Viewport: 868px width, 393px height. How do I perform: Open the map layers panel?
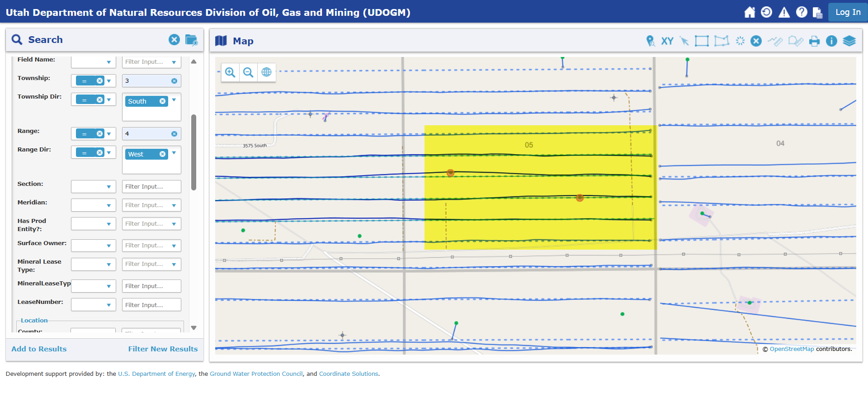point(849,41)
